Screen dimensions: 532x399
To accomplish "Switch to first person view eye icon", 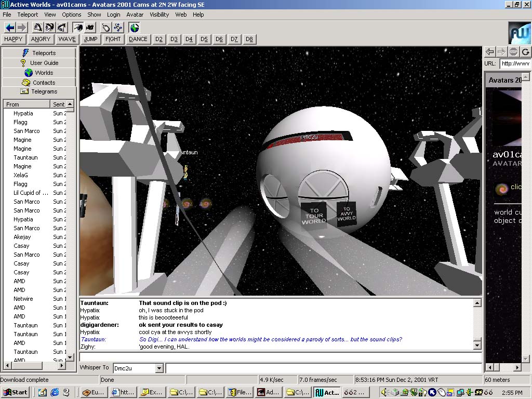I will click(78, 28).
